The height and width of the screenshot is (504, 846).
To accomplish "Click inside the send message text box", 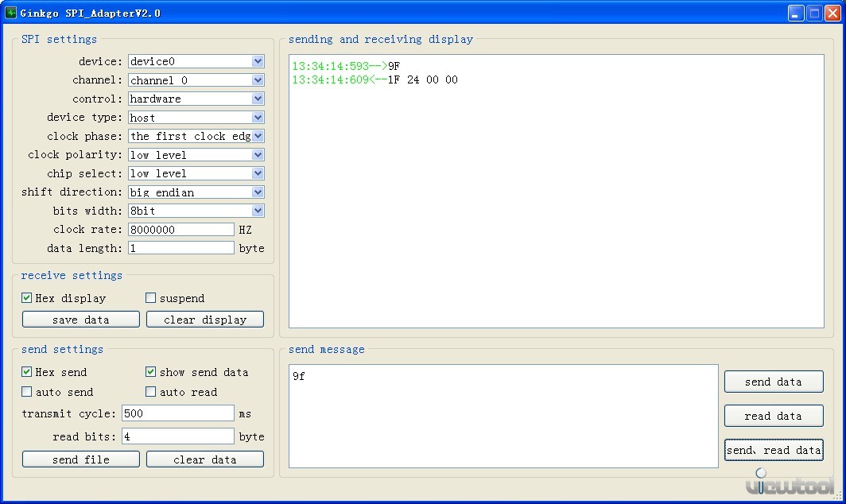I will click(x=503, y=416).
